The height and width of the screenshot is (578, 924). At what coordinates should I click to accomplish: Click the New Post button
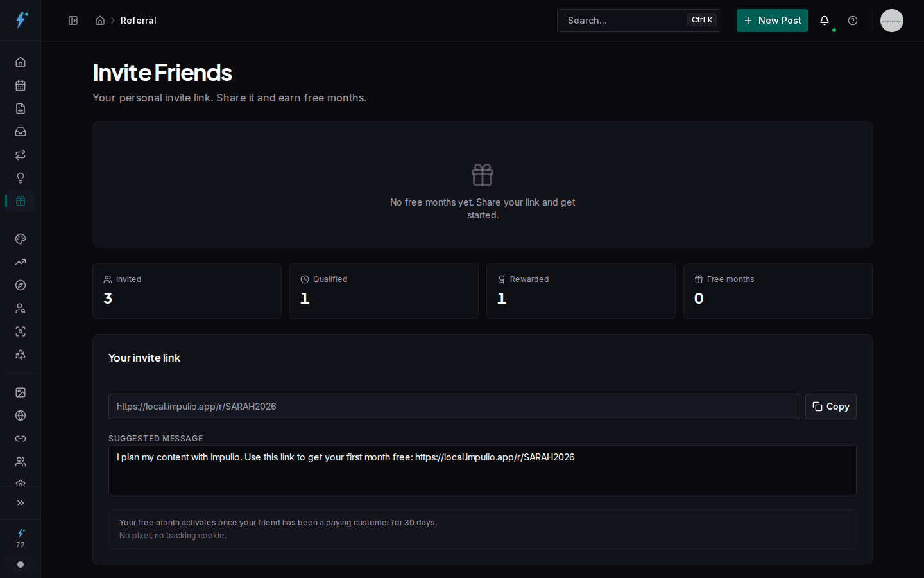pos(772,21)
